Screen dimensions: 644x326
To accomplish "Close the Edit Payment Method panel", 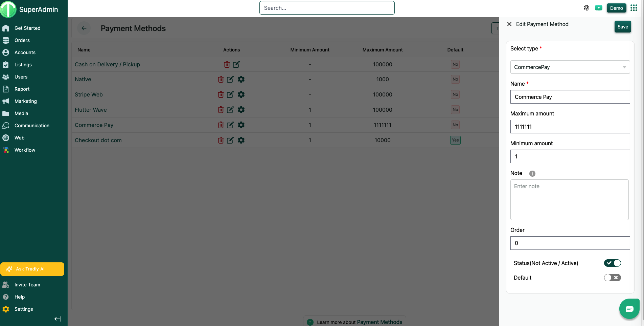I will coord(509,24).
